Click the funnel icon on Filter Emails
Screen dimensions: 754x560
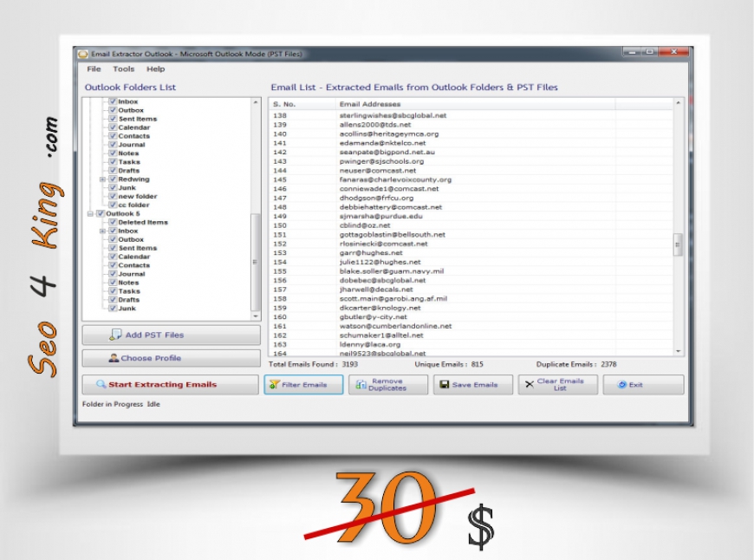click(274, 384)
